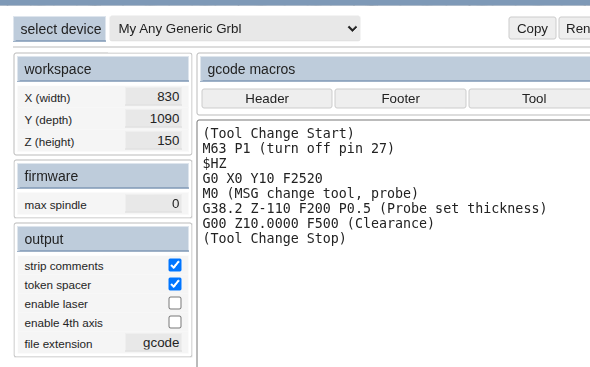Viewport: 590px width, 367px height.
Task: Click the 'Y (depth)' label
Action: (48, 120)
